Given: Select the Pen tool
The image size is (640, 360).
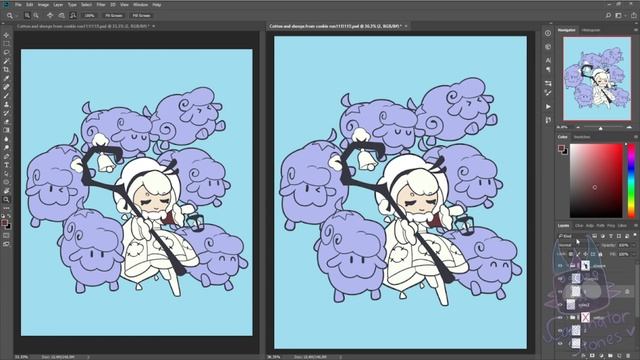Looking at the screenshot, I should pos(6,156).
